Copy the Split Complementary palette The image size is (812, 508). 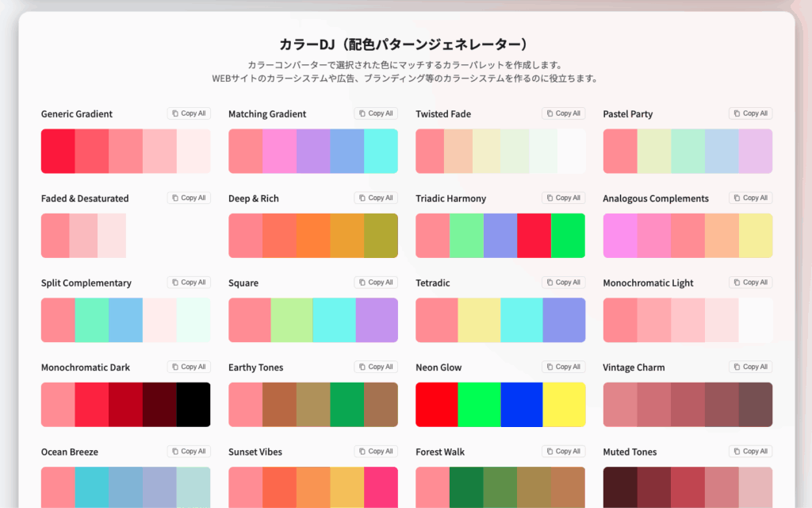point(189,283)
